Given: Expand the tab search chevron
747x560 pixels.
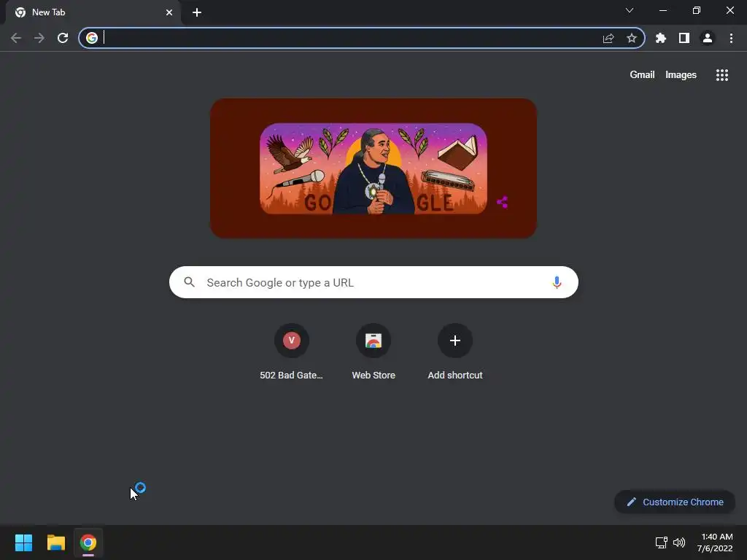Looking at the screenshot, I should (630, 10).
